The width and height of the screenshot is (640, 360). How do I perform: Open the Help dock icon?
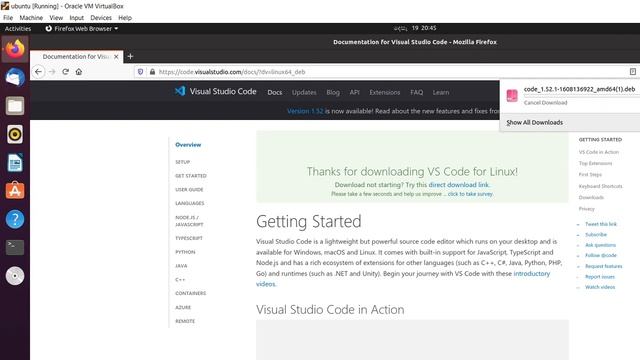[15, 219]
